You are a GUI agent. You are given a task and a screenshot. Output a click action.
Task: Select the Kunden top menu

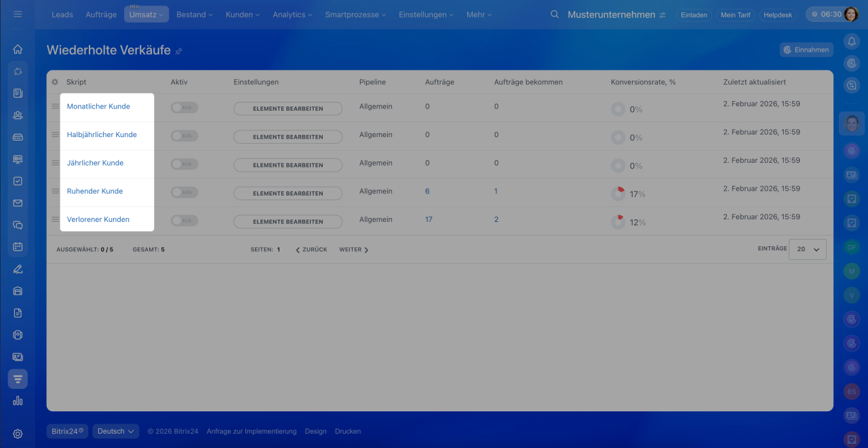[x=243, y=14]
